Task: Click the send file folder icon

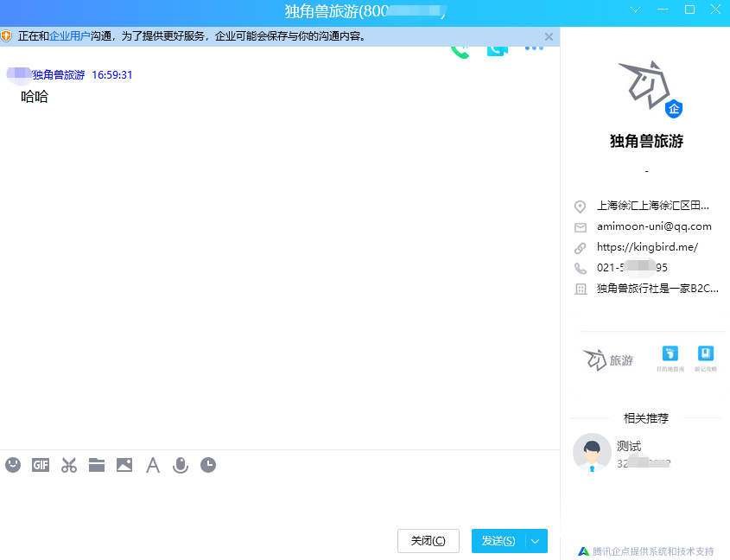Action: click(x=97, y=465)
